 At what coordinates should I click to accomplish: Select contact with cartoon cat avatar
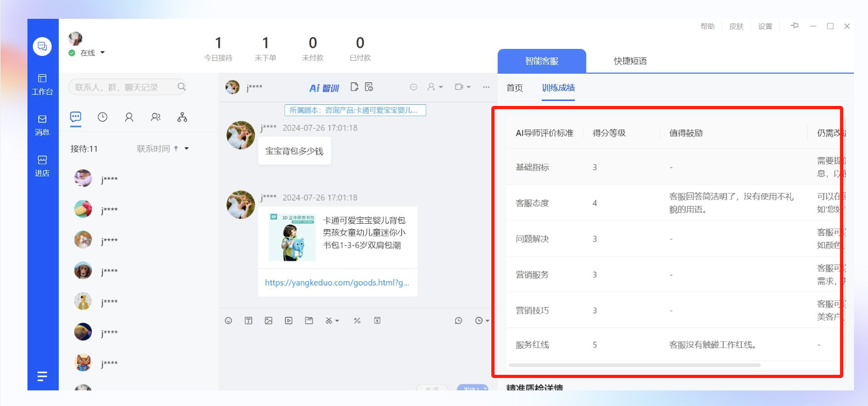[x=83, y=362]
